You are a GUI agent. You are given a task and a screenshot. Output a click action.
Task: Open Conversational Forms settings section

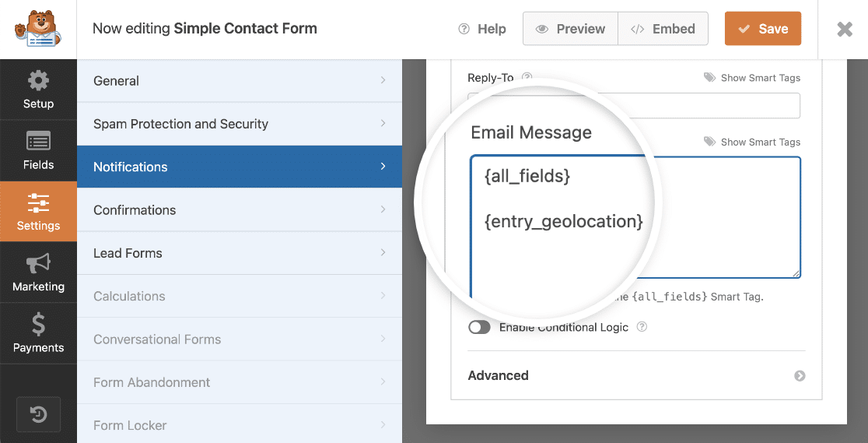tap(239, 339)
